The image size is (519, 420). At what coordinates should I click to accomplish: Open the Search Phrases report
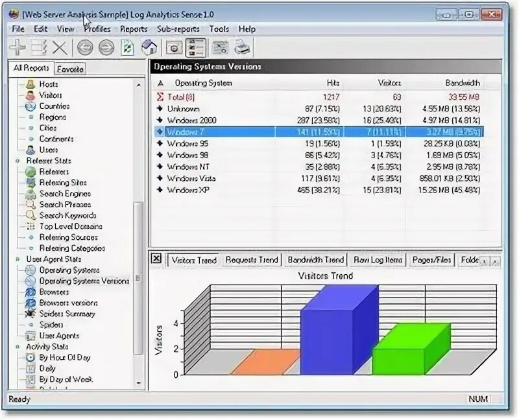pyautogui.click(x=65, y=204)
